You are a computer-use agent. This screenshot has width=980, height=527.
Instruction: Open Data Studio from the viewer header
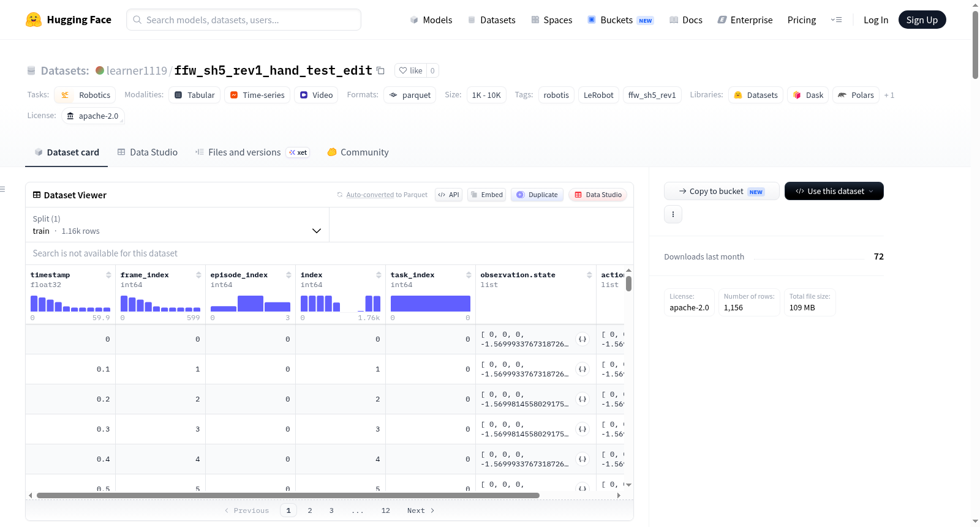coord(598,195)
